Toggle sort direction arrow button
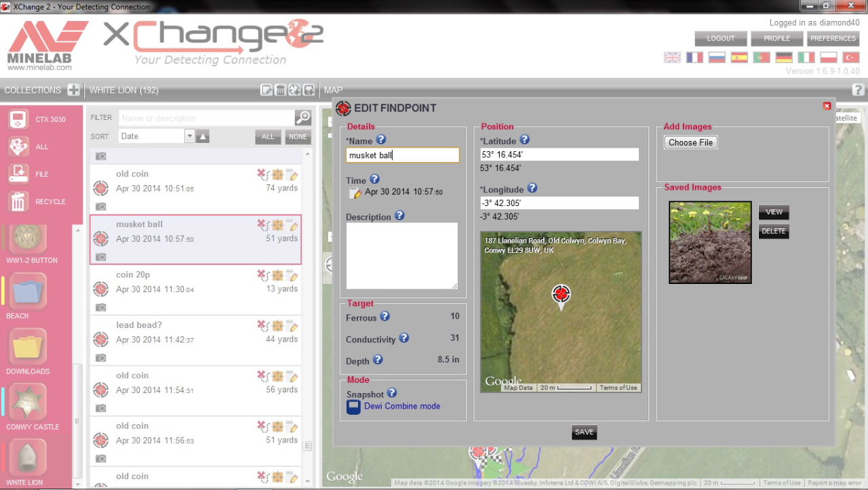The height and width of the screenshot is (490, 868). coord(203,136)
